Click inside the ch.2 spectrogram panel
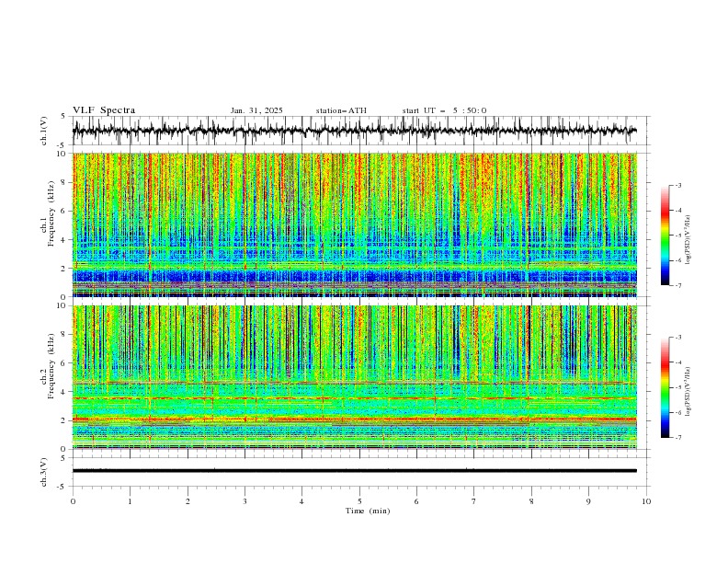This screenshot has height=563, width=728. [x=354, y=377]
